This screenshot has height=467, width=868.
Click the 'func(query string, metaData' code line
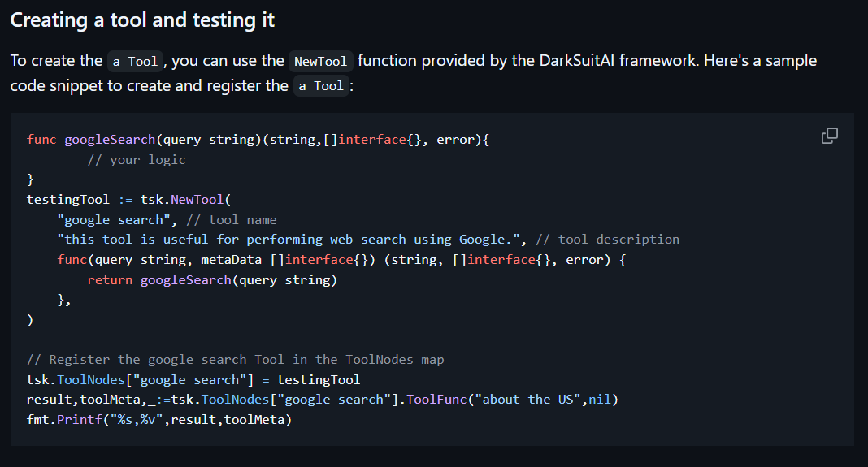click(x=341, y=260)
